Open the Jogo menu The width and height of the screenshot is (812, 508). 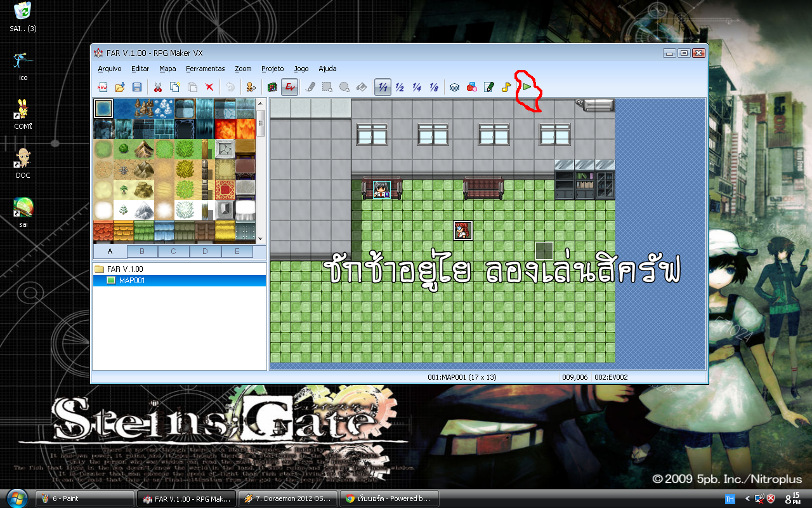pyautogui.click(x=301, y=69)
